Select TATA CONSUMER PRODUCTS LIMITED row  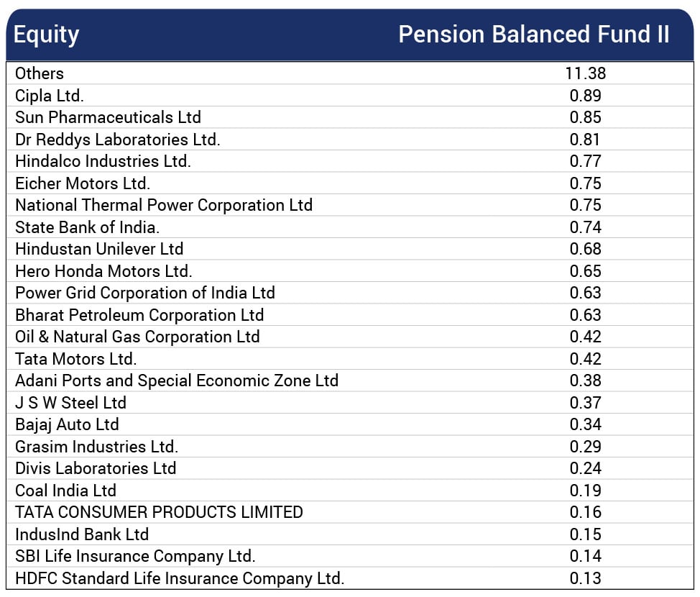pyautogui.click(x=159, y=512)
